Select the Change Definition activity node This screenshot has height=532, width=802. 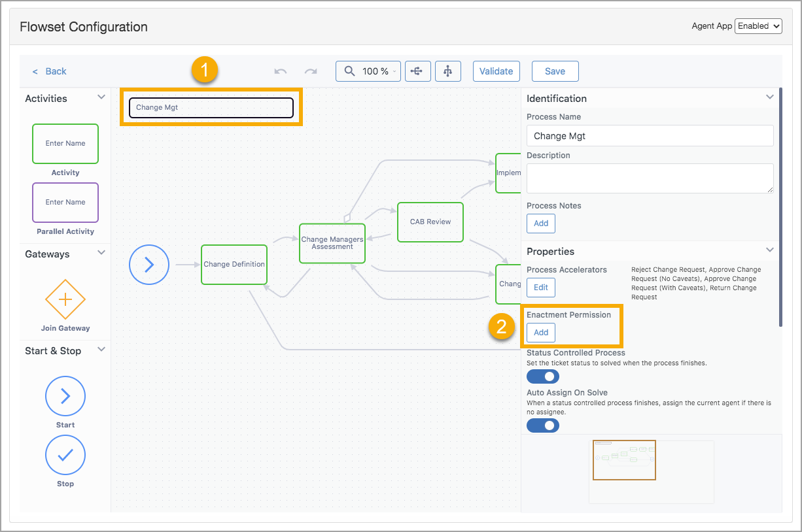point(234,265)
